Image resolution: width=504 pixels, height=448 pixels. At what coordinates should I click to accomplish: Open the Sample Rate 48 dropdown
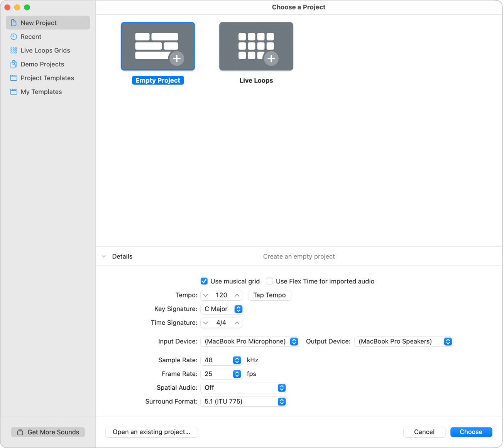click(x=221, y=360)
